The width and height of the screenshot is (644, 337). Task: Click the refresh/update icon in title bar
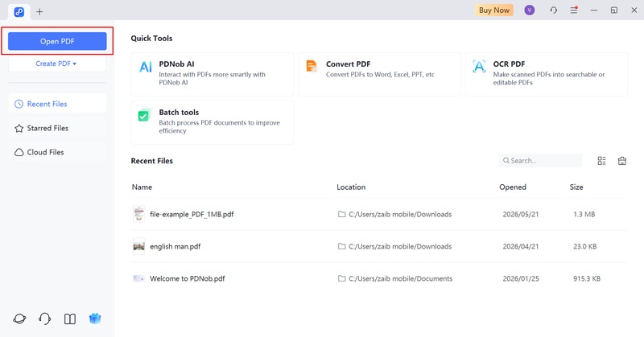(554, 10)
